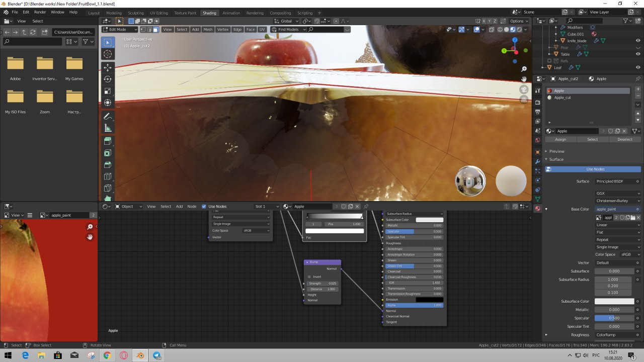This screenshot has width=644, height=362.
Task: Add a new material slot with plus button
Action: (x=638, y=89)
